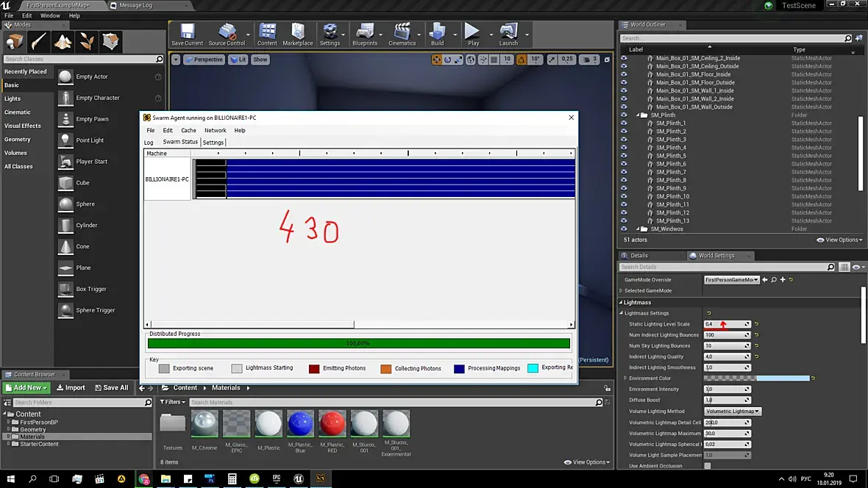Toggle grid snapping icon in viewport
Screen dimensions: 868x488
point(494,60)
